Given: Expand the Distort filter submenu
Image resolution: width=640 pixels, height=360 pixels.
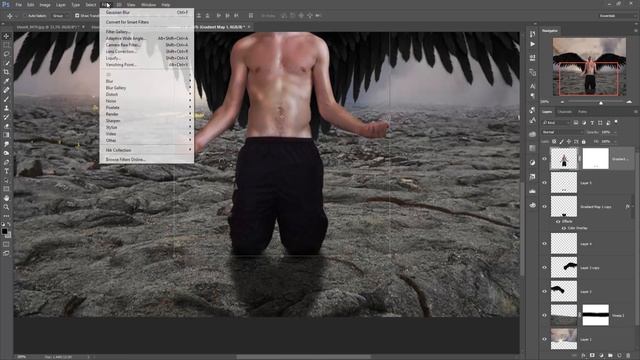Looking at the screenshot, I should pyautogui.click(x=147, y=94).
